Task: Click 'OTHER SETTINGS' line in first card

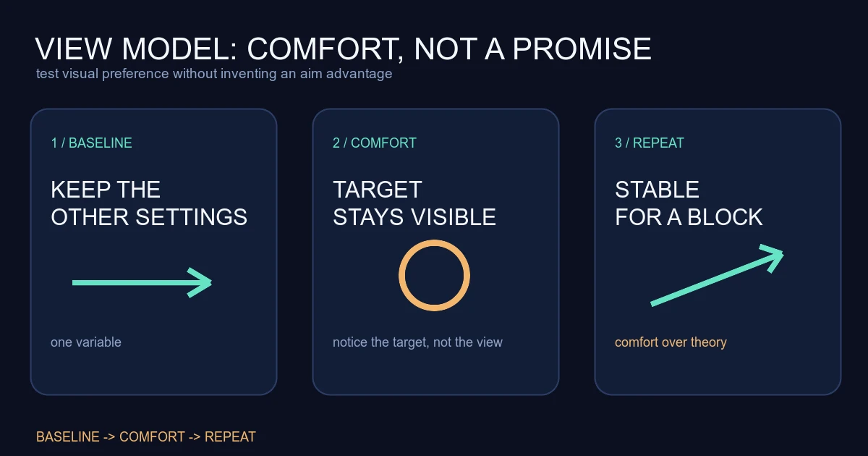Action: point(149,217)
